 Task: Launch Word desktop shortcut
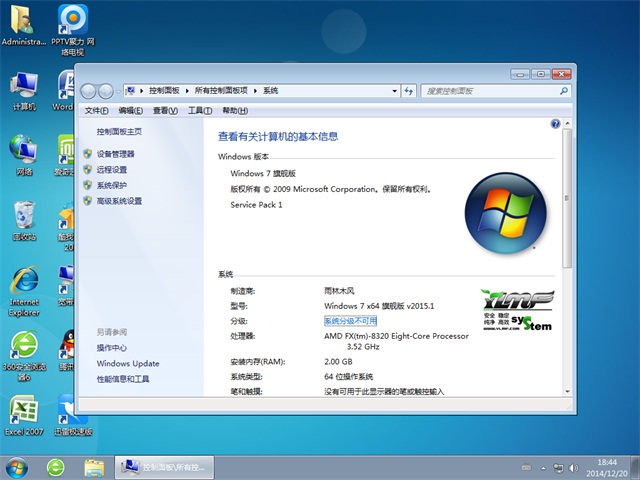point(64,91)
